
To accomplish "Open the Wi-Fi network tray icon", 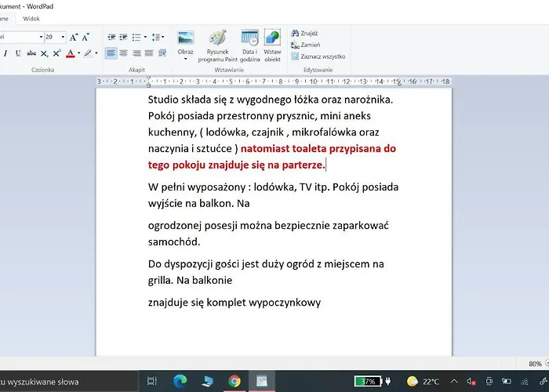I will 525,381.
